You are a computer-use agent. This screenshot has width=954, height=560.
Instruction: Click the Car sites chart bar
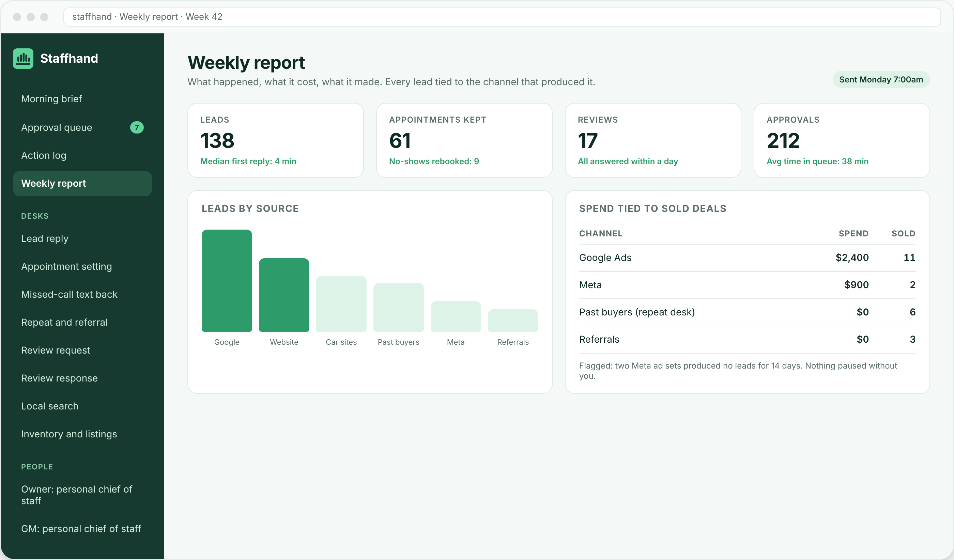pyautogui.click(x=341, y=304)
